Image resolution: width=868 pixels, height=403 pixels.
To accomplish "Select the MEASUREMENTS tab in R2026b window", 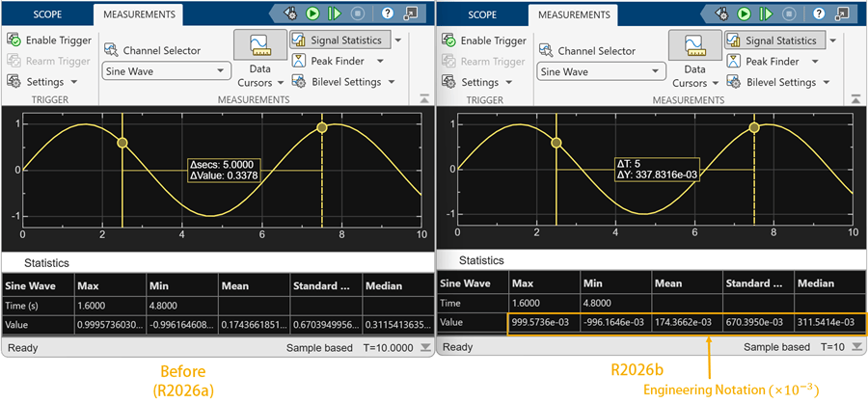I will 572,14.
